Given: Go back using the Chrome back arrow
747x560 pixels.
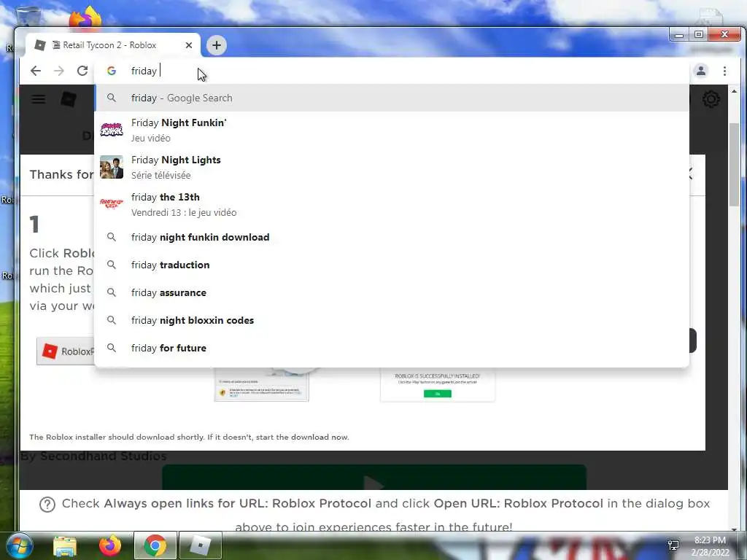Looking at the screenshot, I should (36, 71).
